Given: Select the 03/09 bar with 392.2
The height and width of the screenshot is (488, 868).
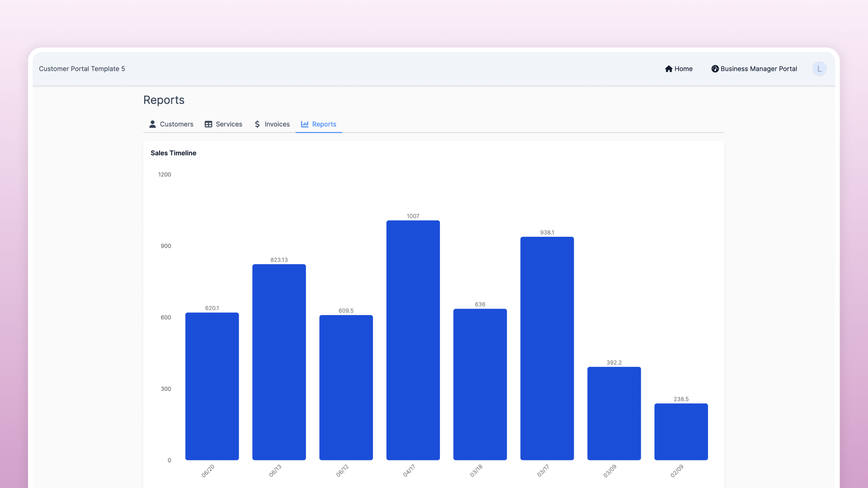Looking at the screenshot, I should [614, 413].
